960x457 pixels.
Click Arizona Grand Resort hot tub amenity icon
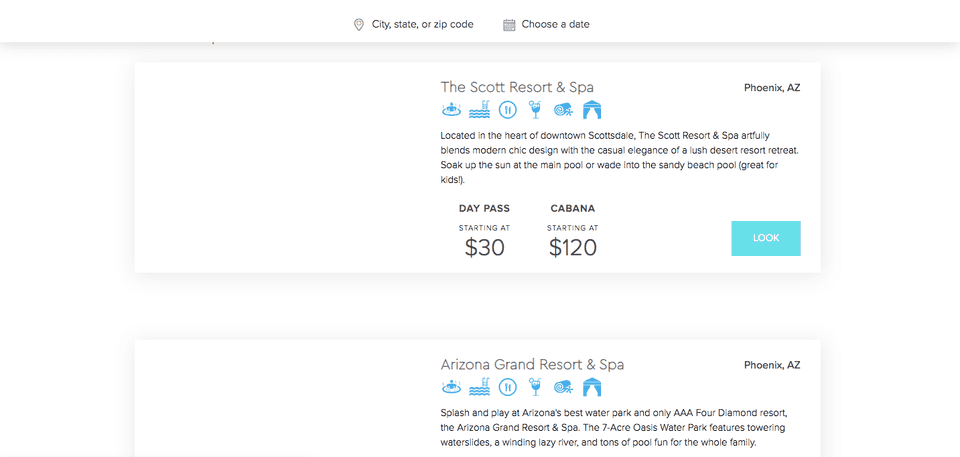[x=451, y=387]
